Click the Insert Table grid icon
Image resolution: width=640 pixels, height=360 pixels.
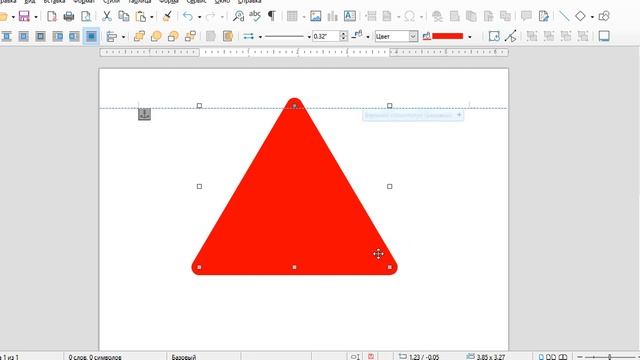[292, 16]
